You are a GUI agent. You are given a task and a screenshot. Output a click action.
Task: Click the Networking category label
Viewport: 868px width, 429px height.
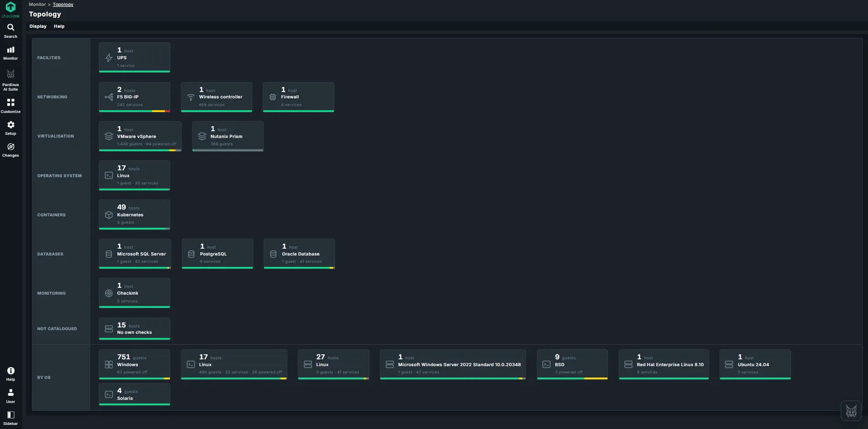52,97
